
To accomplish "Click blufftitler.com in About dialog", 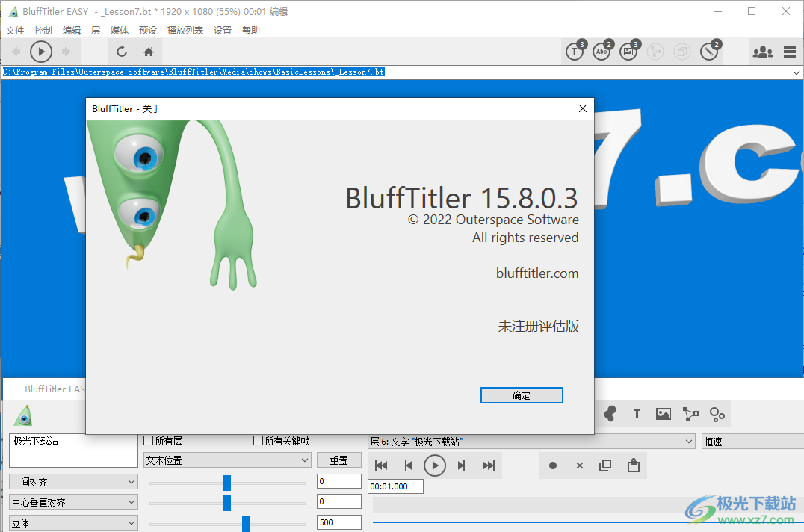I will tap(536, 273).
